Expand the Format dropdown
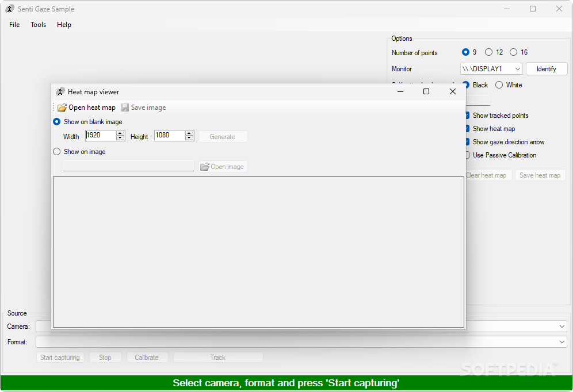 562,342
